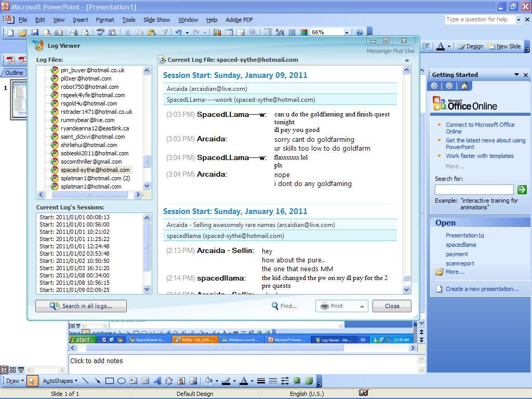Insert Picture from file icon
Viewport: 532px width, 399px height.
[x=193, y=381]
